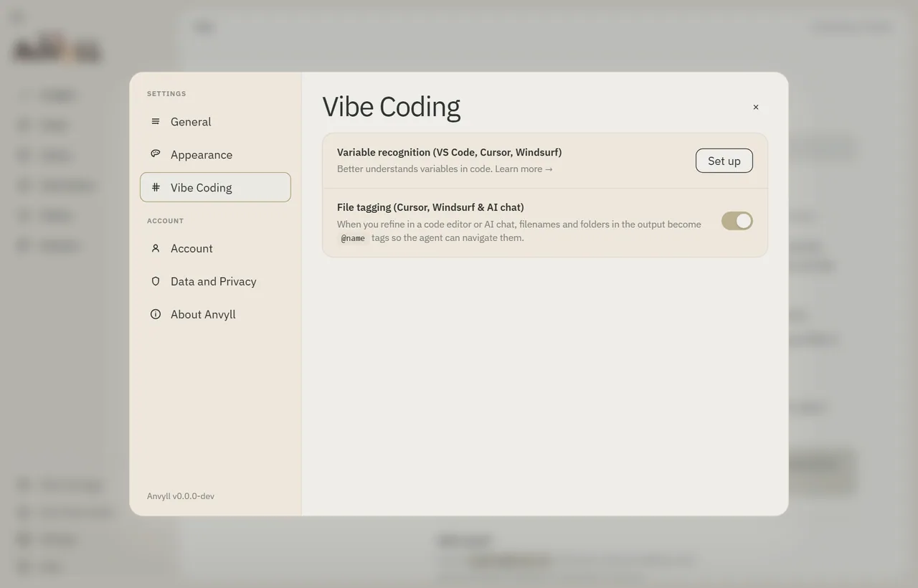Open the General settings section

pyautogui.click(x=215, y=122)
